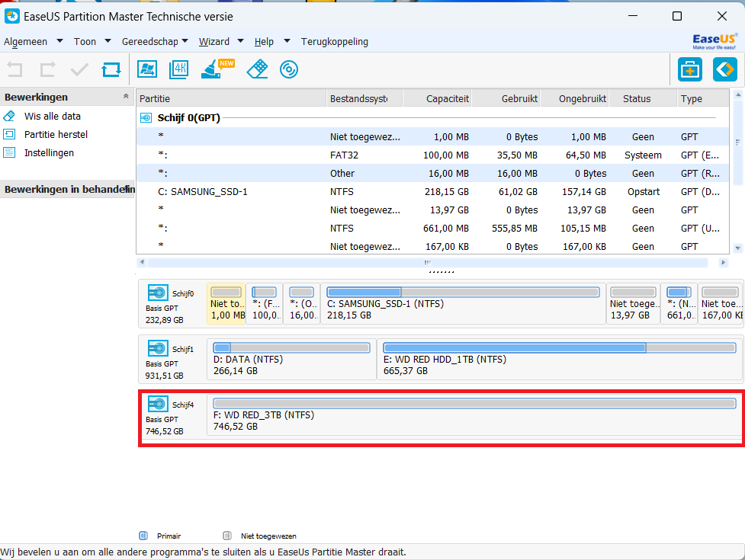Click the icon beside Instellingen
Image resolution: width=745 pixels, height=560 pixels.
click(x=9, y=153)
